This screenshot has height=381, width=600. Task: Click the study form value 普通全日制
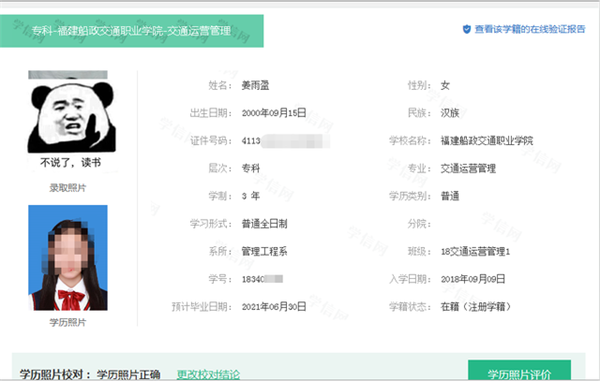tap(264, 224)
